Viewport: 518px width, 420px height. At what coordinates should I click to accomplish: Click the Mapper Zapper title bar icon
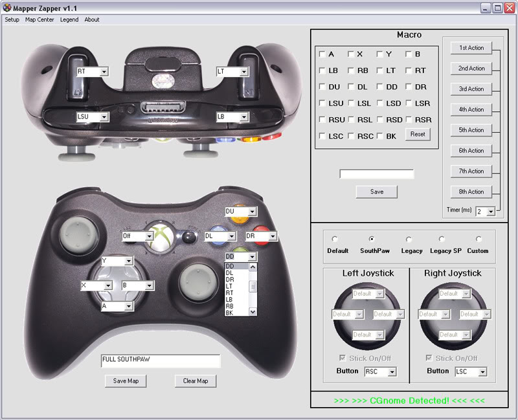[x=7, y=7]
